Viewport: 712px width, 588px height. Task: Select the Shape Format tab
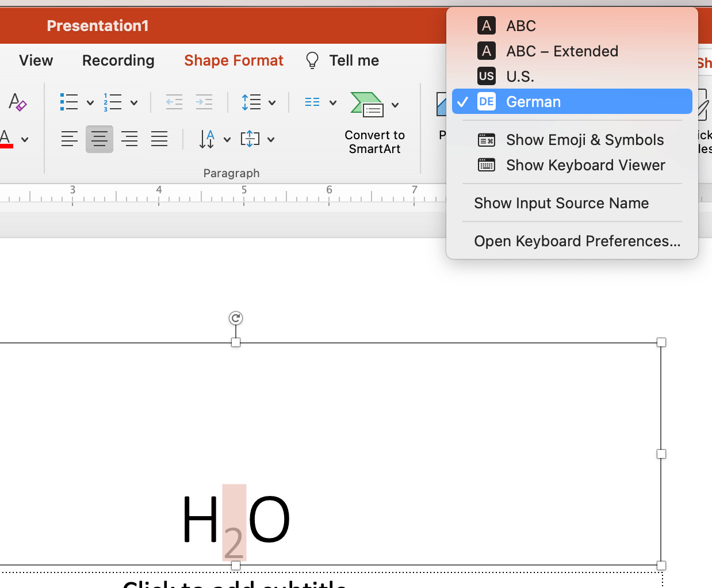(x=233, y=60)
